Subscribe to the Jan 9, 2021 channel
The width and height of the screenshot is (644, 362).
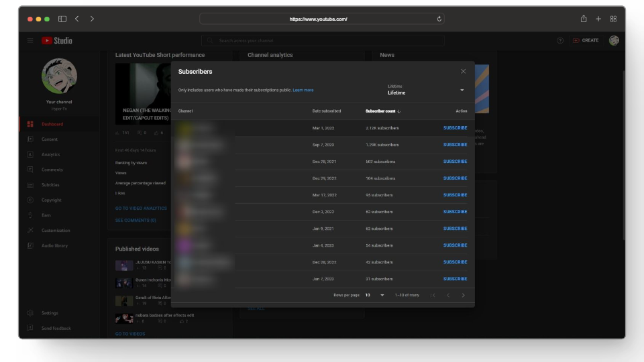[455, 229]
